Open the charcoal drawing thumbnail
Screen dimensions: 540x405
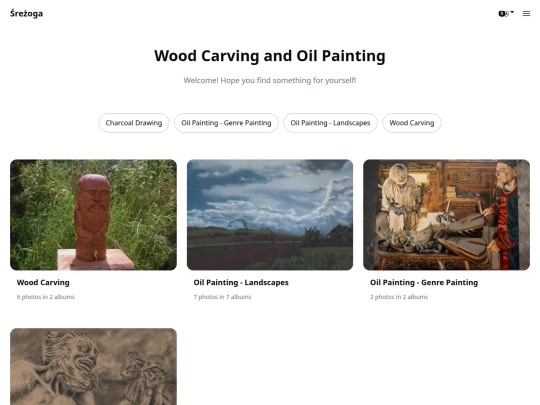tap(93, 366)
